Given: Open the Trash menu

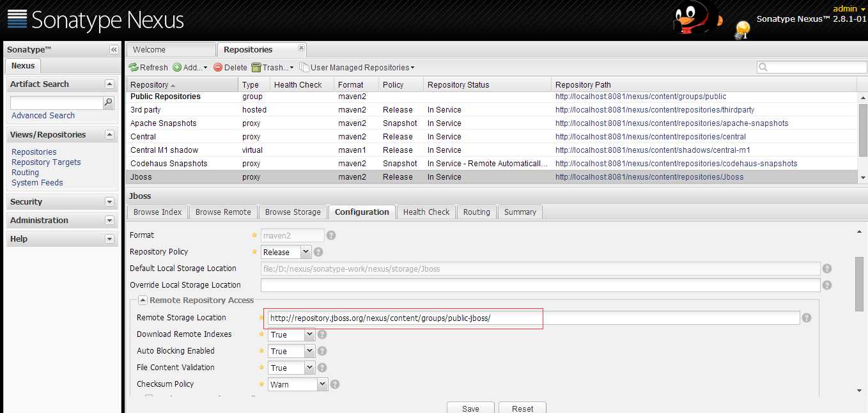Looking at the screenshot, I should tap(272, 67).
